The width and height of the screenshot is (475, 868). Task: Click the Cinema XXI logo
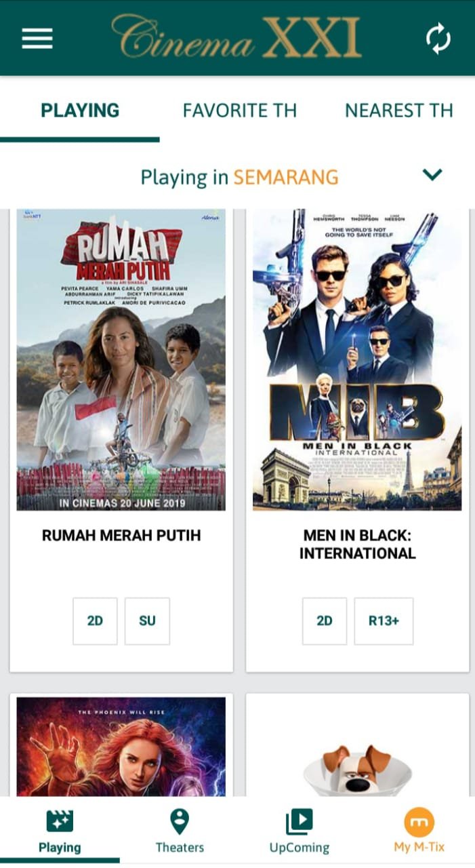pos(236,37)
